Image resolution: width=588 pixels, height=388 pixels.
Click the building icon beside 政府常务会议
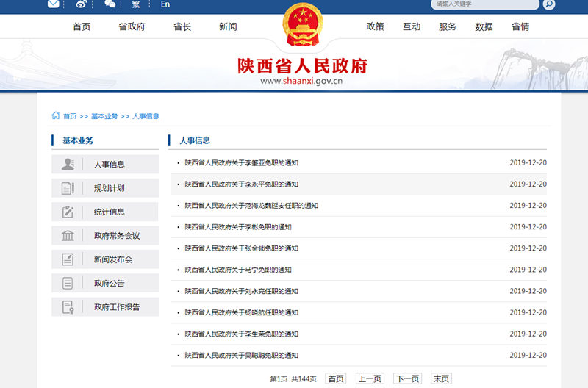click(x=68, y=236)
